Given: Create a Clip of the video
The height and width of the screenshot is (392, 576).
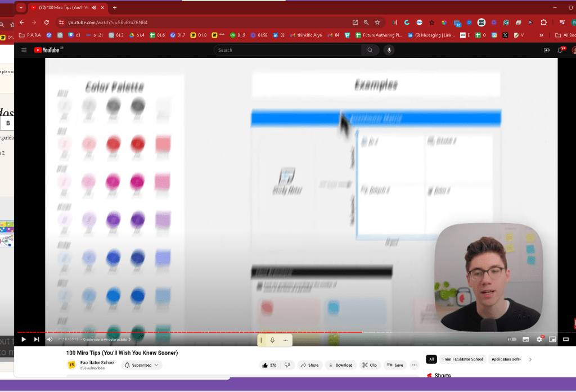Looking at the screenshot, I should click(370, 365).
